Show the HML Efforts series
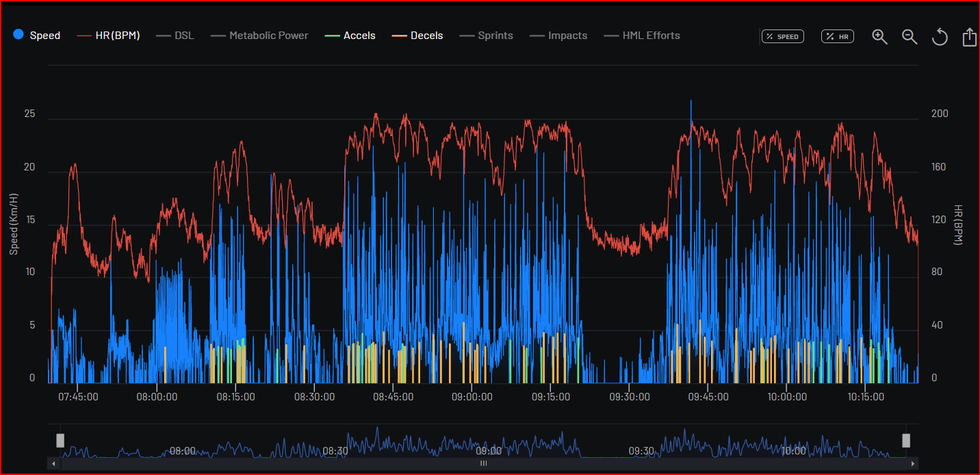 [x=642, y=36]
